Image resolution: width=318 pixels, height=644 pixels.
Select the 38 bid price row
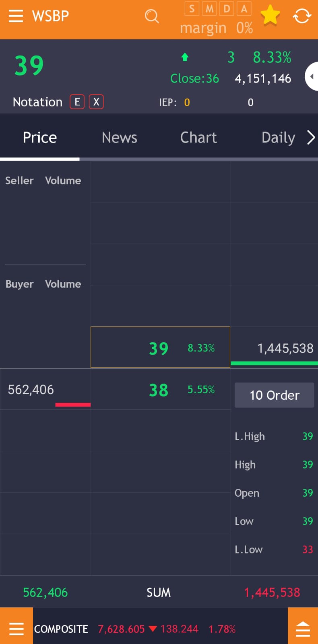click(160, 390)
